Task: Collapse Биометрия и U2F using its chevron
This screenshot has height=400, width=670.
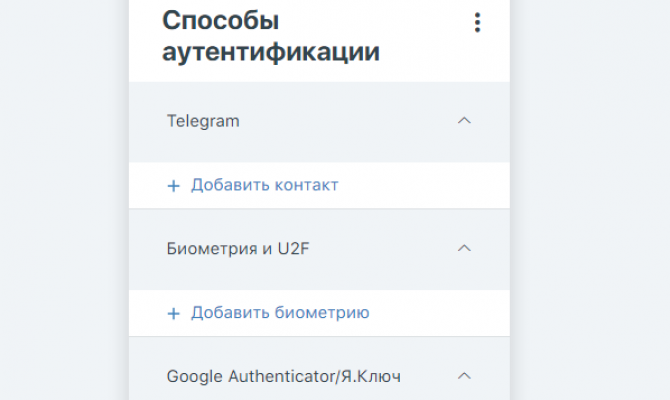Action: (463, 249)
